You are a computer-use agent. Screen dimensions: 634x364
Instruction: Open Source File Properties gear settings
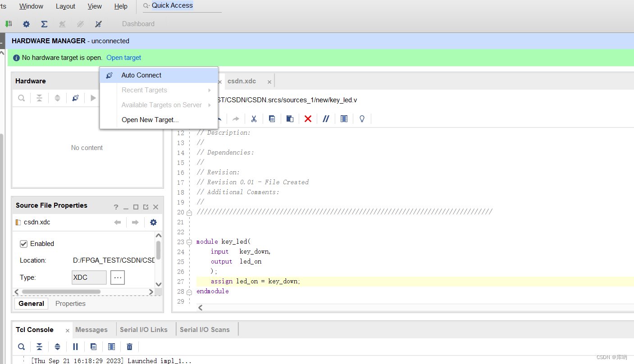click(153, 222)
